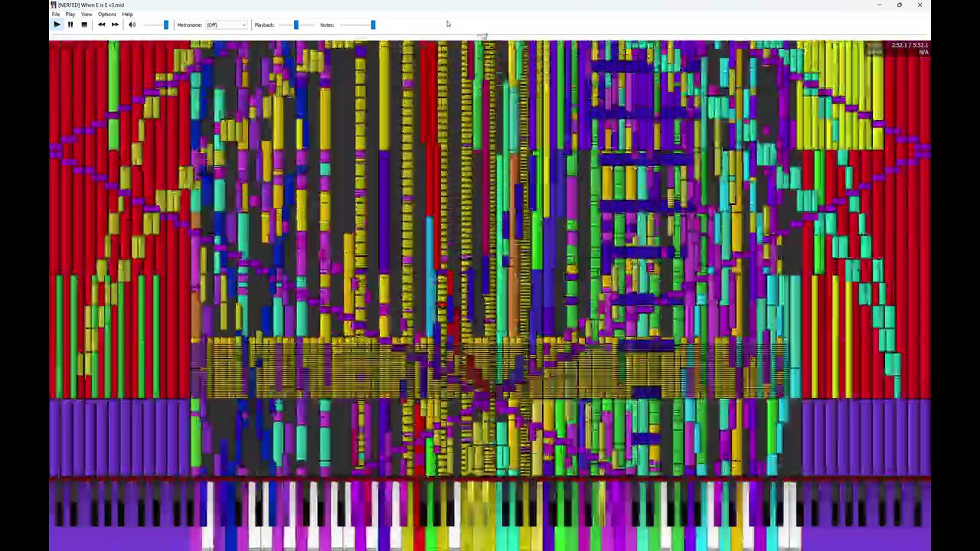Click the song position seek bar
Image resolution: width=980 pixels, height=551 pixels.
pyautogui.click(x=490, y=36)
